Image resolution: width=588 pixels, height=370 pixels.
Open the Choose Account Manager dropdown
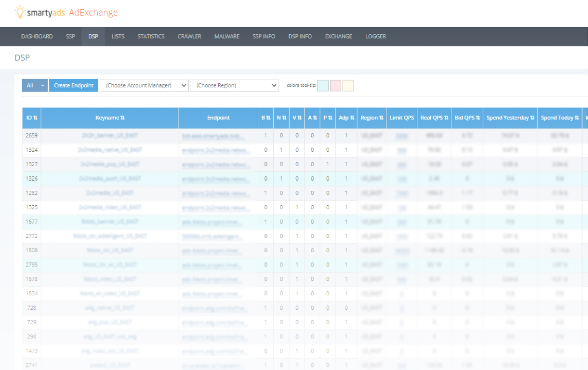(x=144, y=85)
